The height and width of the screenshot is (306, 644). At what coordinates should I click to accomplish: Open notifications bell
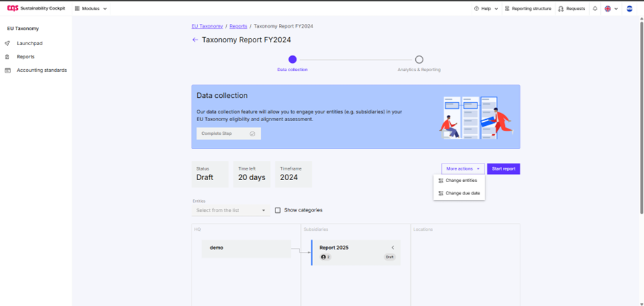point(595,8)
